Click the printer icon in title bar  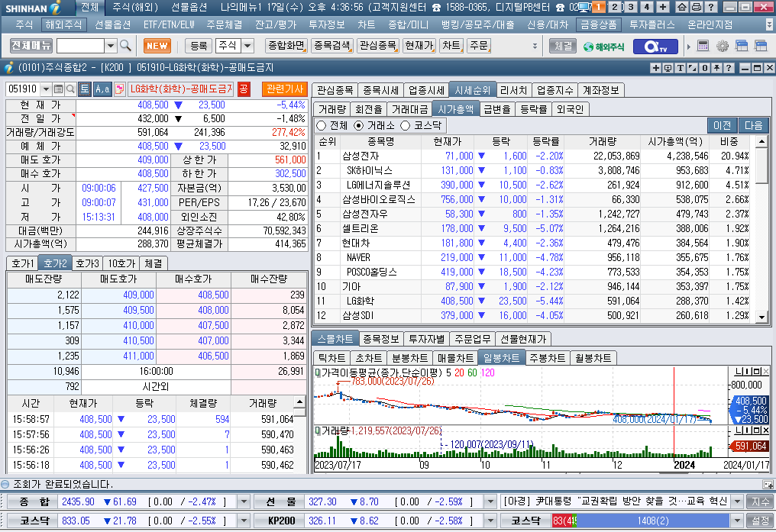tap(697, 7)
